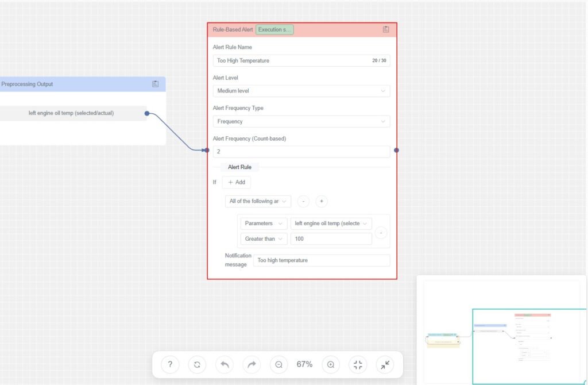Collapse the canvas with the inward arrows icon
Viewport: 588px width, 385px height.
click(385, 364)
